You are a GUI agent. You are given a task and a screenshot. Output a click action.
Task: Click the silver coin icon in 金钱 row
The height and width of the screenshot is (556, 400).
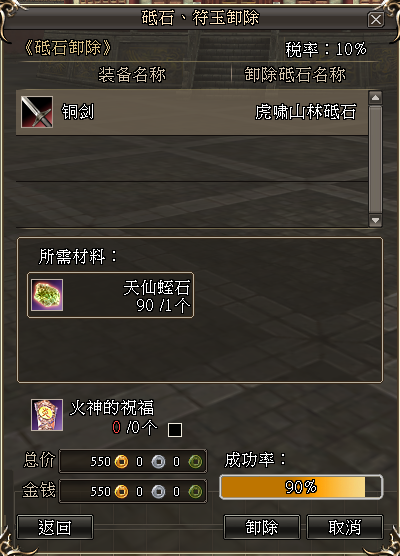[159, 492]
